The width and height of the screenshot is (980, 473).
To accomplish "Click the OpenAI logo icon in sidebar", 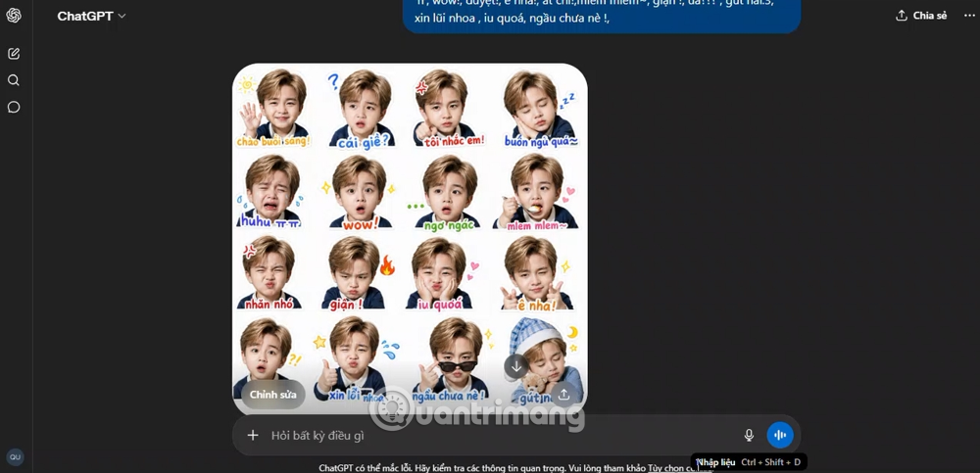I will pos(14,16).
